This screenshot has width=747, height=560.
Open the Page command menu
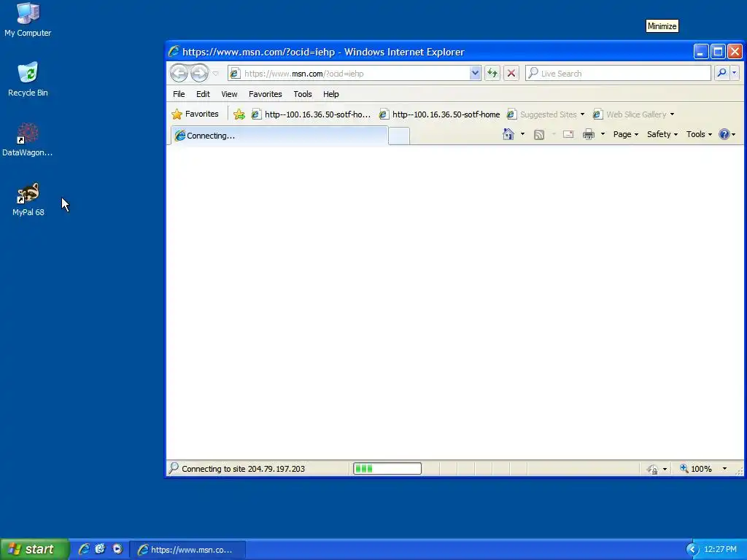625,134
